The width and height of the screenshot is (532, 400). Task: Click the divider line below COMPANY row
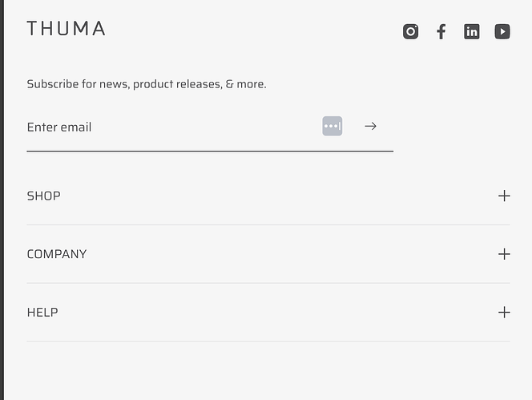pos(268,283)
